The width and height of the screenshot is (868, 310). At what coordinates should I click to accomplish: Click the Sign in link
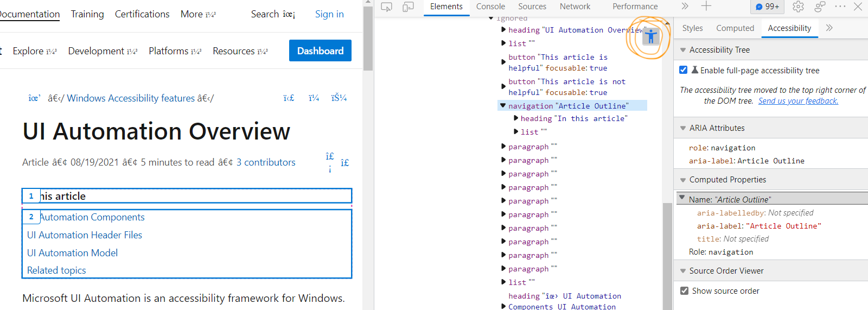click(x=329, y=14)
